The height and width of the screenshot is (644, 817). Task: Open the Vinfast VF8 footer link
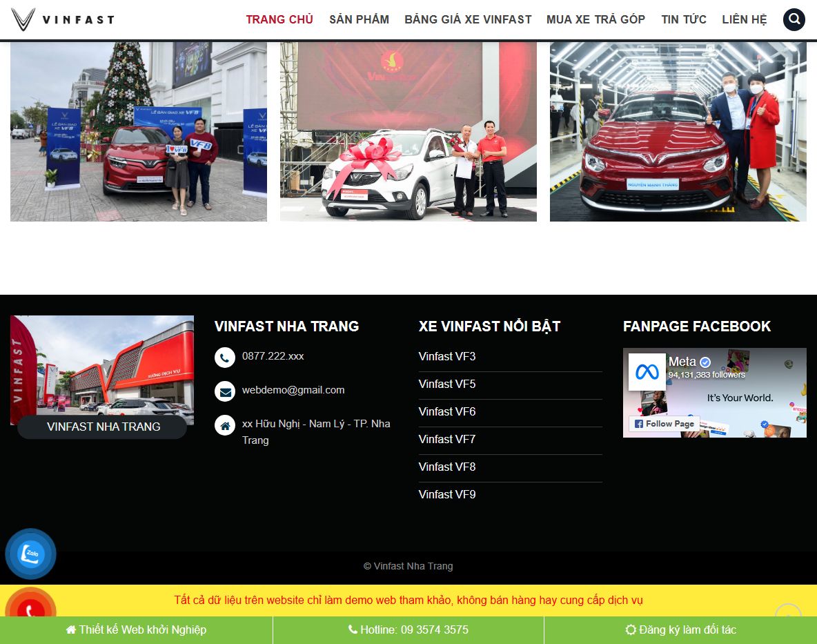click(447, 467)
